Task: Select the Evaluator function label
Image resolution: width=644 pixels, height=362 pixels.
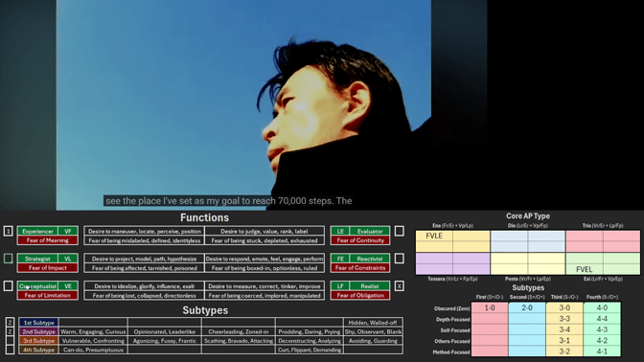Action: (370, 231)
